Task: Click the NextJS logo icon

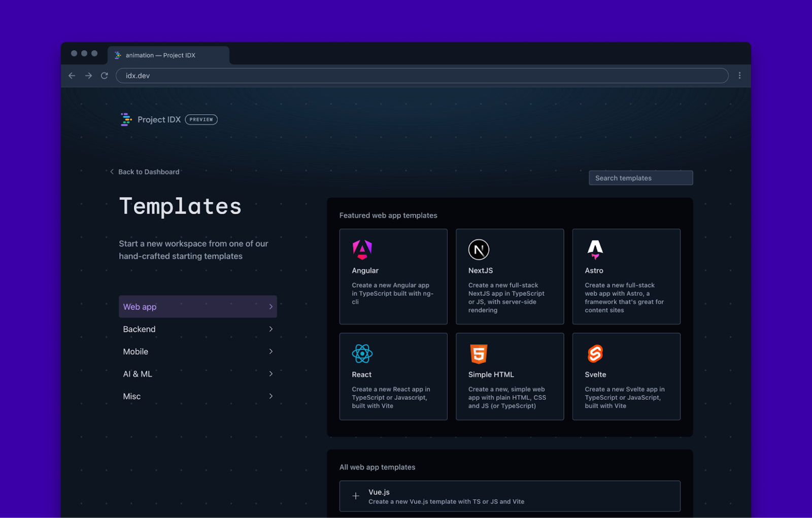Action: [x=479, y=249]
